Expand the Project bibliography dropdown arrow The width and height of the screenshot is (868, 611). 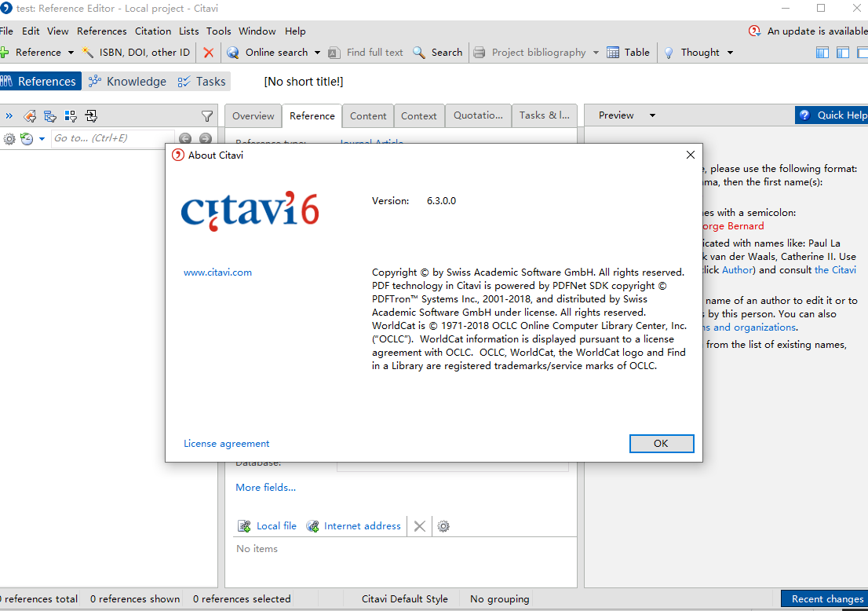596,53
